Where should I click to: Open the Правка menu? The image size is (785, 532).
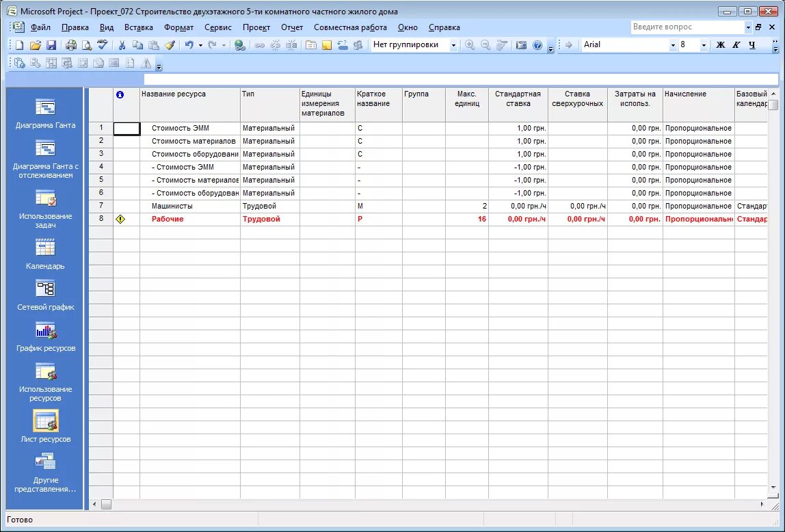pyautogui.click(x=75, y=27)
